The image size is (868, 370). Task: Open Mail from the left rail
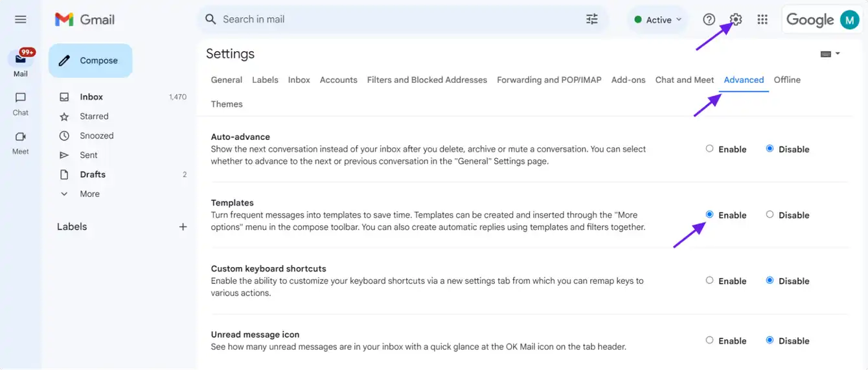[21, 63]
